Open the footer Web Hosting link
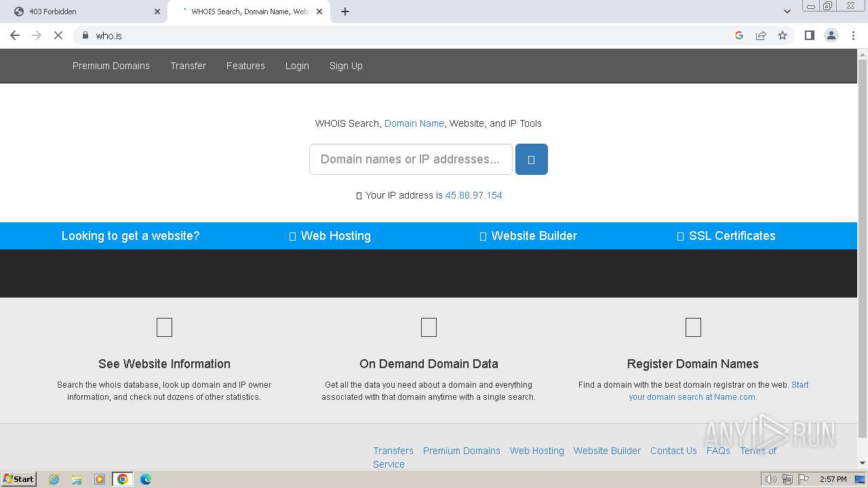The width and height of the screenshot is (868, 488). pyautogui.click(x=537, y=451)
